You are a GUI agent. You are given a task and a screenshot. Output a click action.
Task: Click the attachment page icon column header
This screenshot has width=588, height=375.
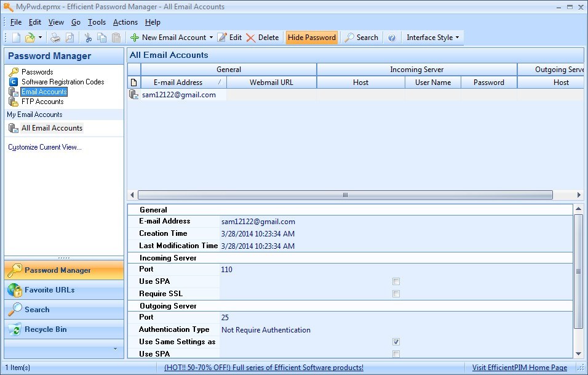[134, 83]
